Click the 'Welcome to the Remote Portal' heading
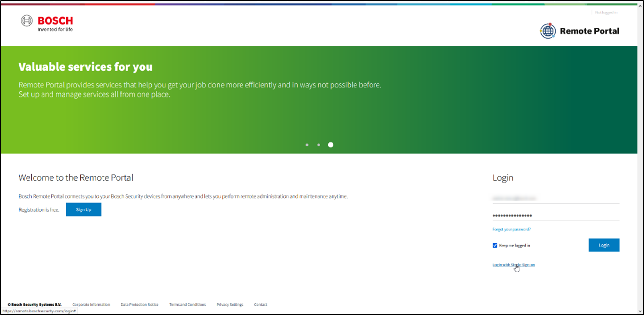Image resolution: width=644 pixels, height=315 pixels. pyautogui.click(x=76, y=178)
